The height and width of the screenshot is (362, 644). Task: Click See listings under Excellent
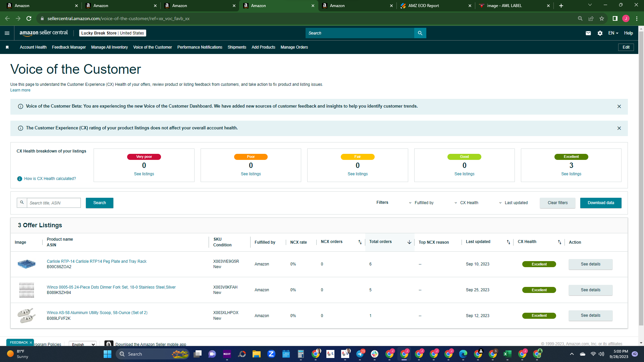click(571, 174)
